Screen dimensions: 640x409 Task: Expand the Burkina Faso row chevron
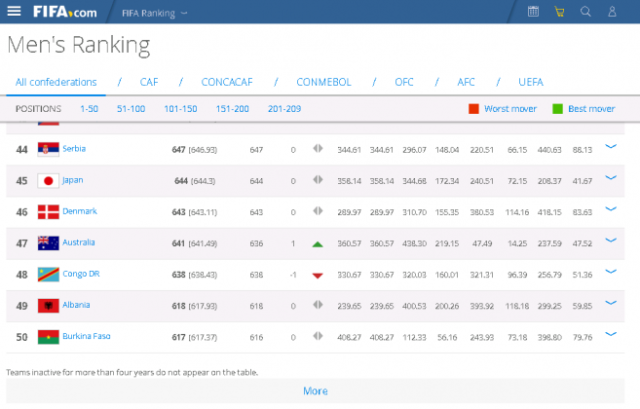click(611, 335)
